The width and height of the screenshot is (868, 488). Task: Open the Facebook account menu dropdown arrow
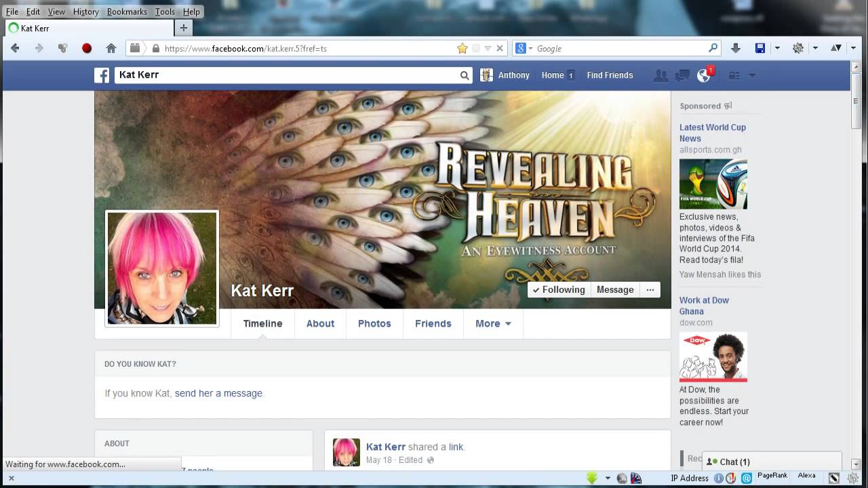751,75
